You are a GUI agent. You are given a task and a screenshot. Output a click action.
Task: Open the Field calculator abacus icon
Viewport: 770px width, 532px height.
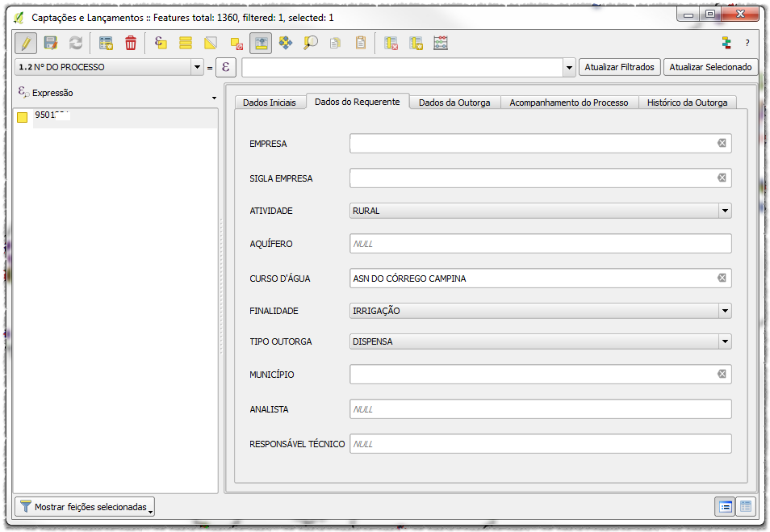pos(441,43)
